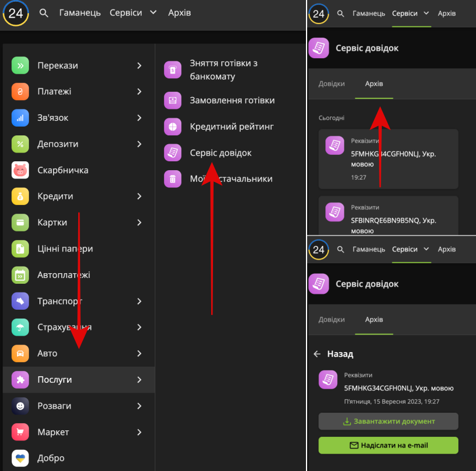Click the Кредитний рейтинг icon
Screen dimensions: 476x471
click(x=172, y=127)
